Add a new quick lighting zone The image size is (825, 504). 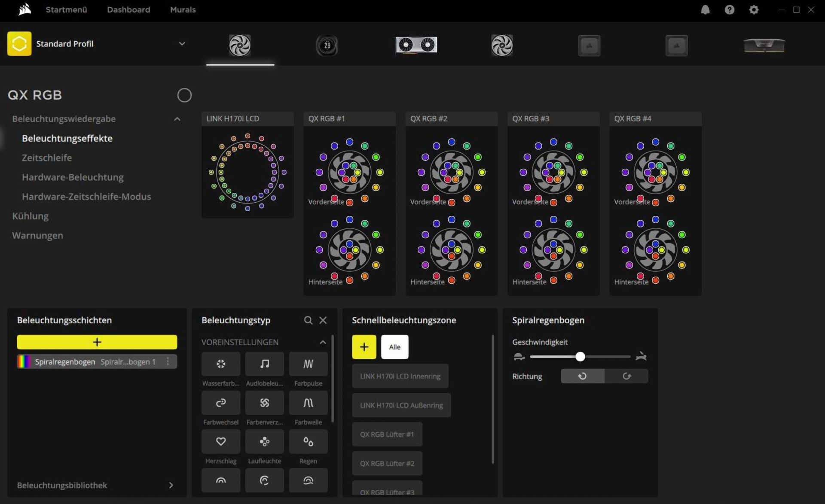pos(364,347)
